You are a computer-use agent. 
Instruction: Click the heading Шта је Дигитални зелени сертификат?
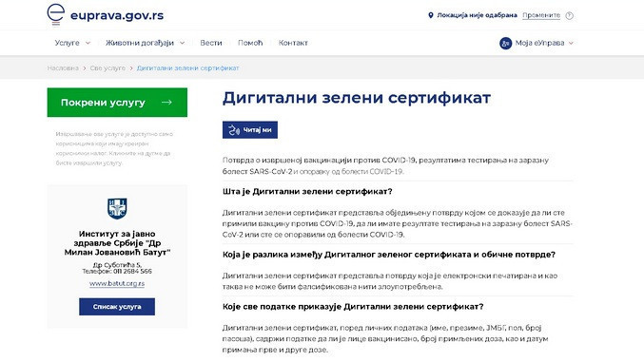[x=307, y=192]
